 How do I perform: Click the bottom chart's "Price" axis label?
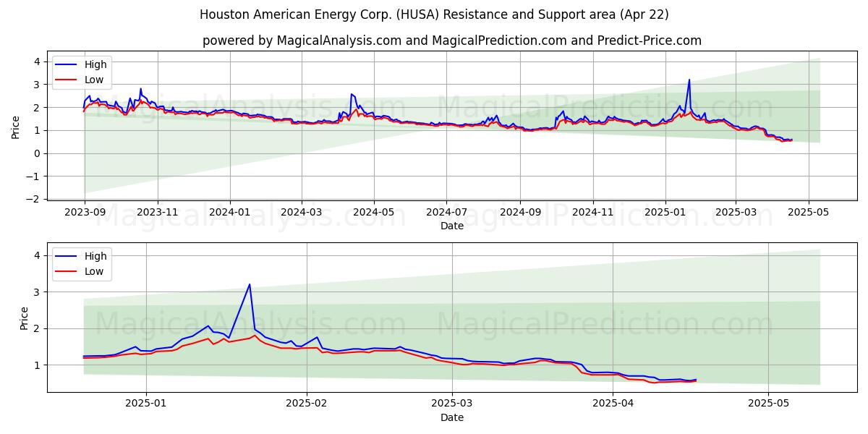25,318
